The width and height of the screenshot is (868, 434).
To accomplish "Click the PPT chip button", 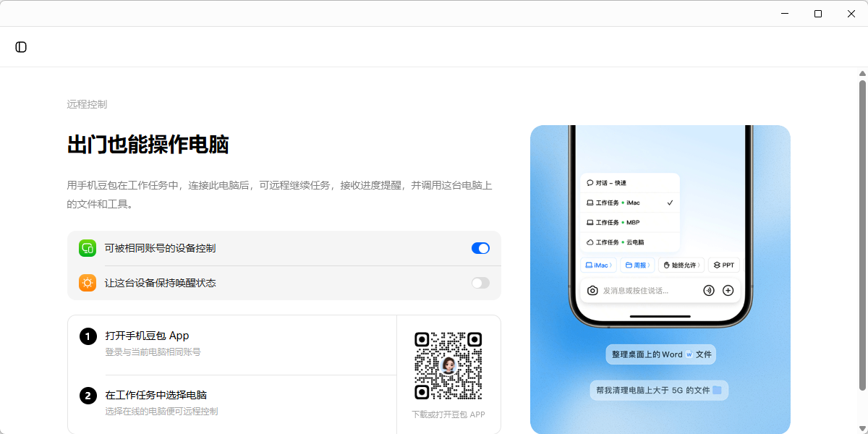I will coord(723,265).
